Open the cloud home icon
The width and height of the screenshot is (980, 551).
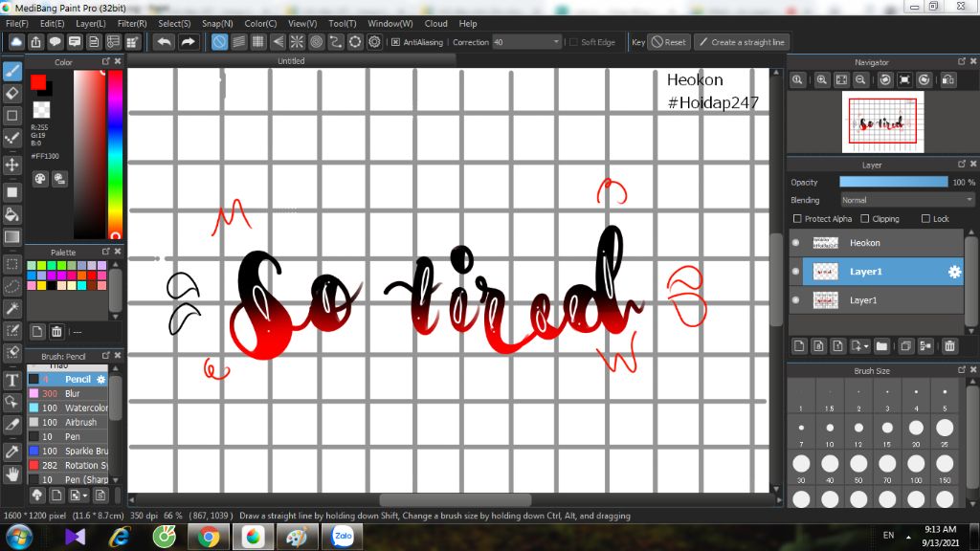coord(16,42)
